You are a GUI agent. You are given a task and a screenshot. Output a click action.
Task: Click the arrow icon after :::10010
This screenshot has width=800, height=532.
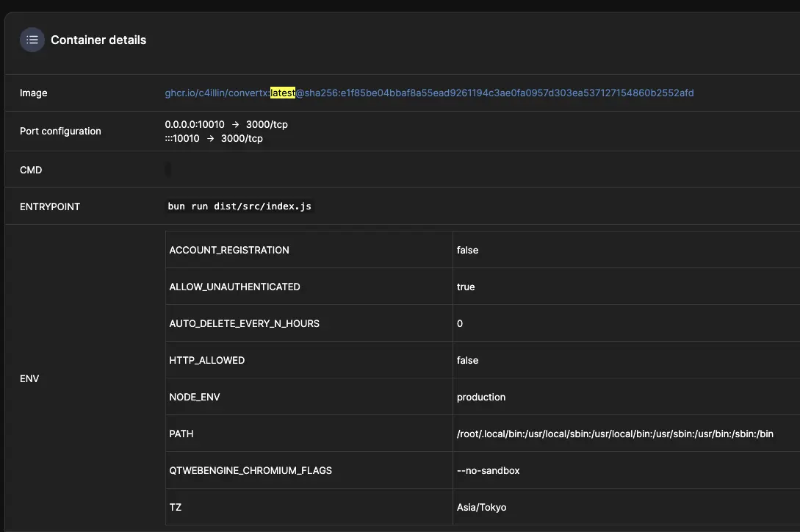click(x=210, y=138)
